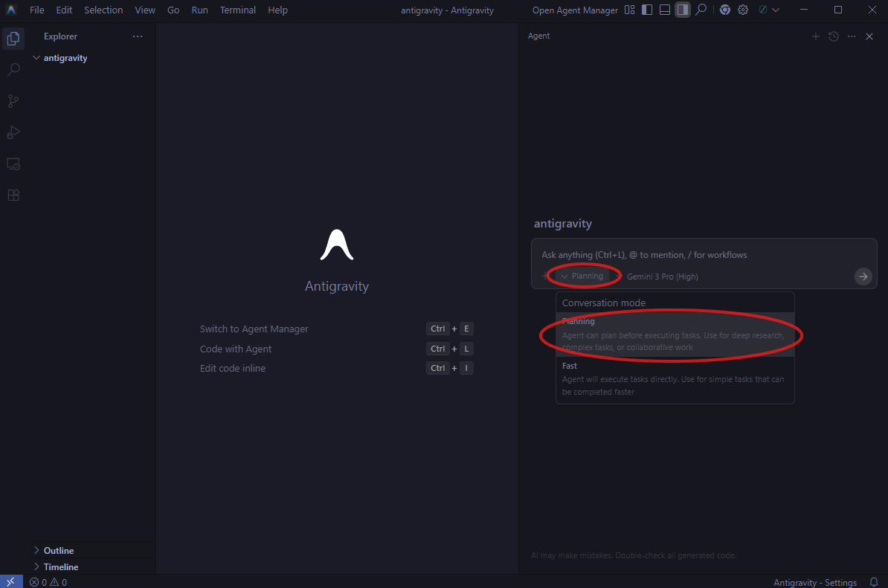Select Planning conversation mode option
Viewport: 888px width, 588px height.
click(x=675, y=335)
